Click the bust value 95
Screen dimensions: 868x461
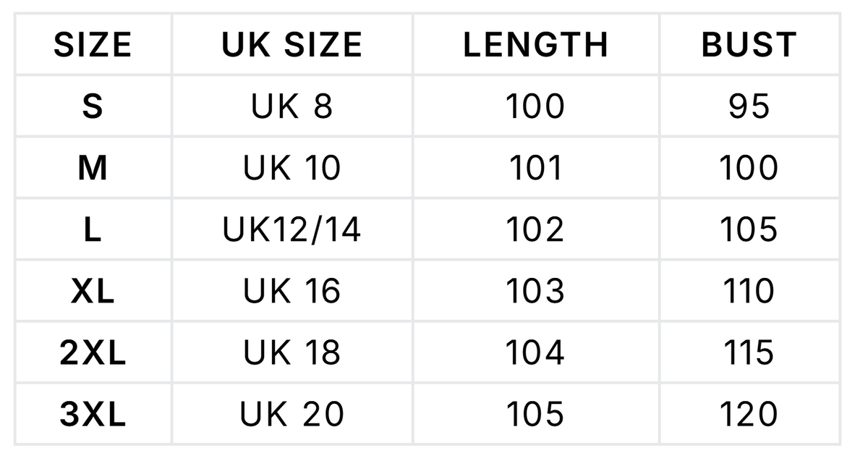pyautogui.click(x=749, y=106)
